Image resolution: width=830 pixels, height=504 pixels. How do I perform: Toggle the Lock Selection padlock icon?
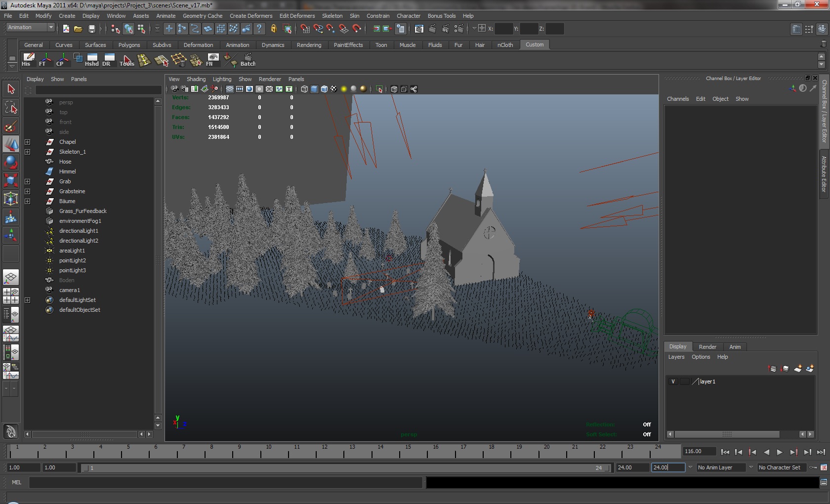click(x=274, y=29)
